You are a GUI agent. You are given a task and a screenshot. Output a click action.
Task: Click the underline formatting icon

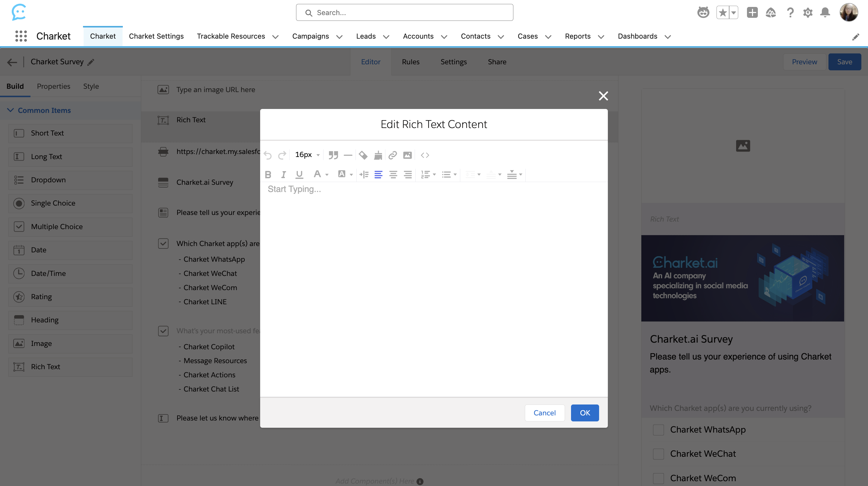click(299, 174)
